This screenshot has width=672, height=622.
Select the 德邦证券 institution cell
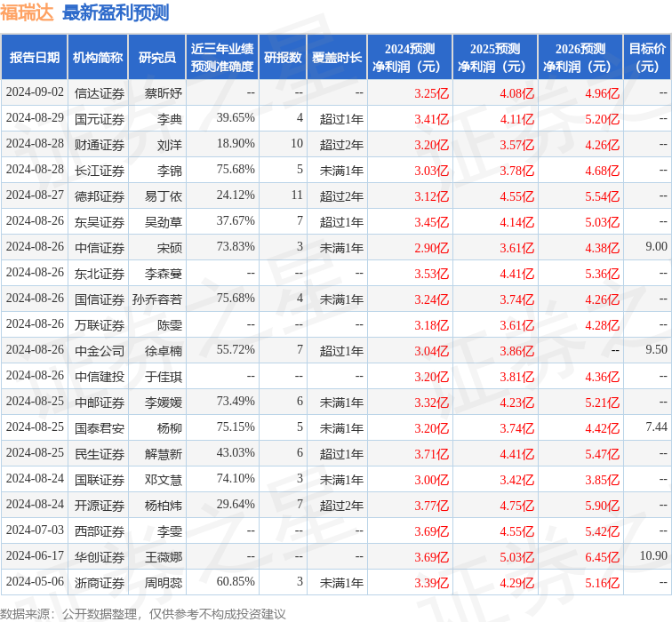[100, 195]
